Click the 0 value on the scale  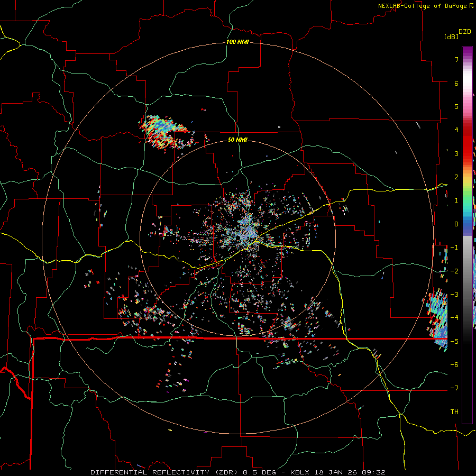pos(456,224)
